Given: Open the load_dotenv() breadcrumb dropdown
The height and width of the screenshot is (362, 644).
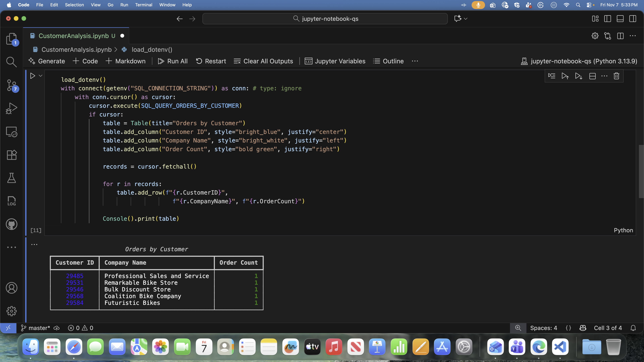Looking at the screenshot, I should (152, 49).
